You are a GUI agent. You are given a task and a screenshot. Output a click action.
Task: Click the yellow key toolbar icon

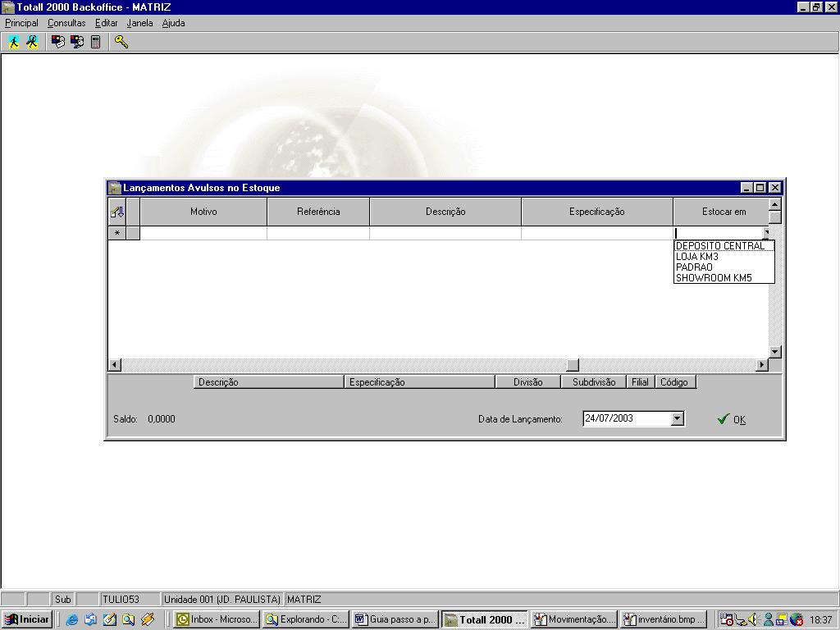pyautogui.click(x=121, y=42)
